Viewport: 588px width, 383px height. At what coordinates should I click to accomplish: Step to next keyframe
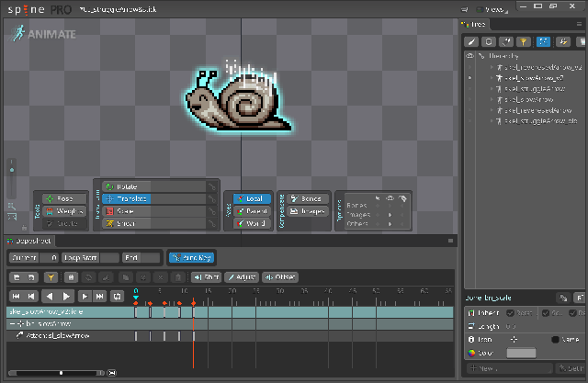point(85,297)
